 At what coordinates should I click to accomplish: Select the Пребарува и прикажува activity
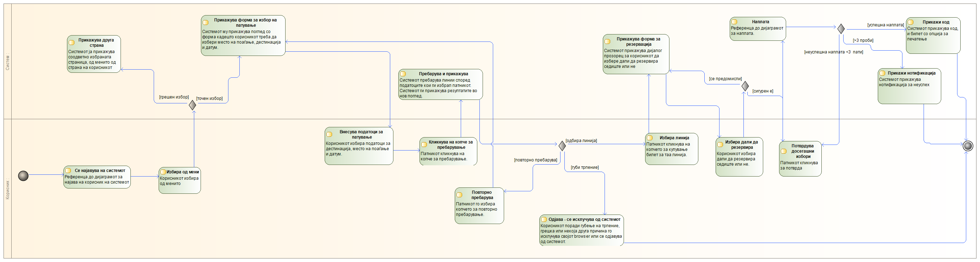(441, 85)
